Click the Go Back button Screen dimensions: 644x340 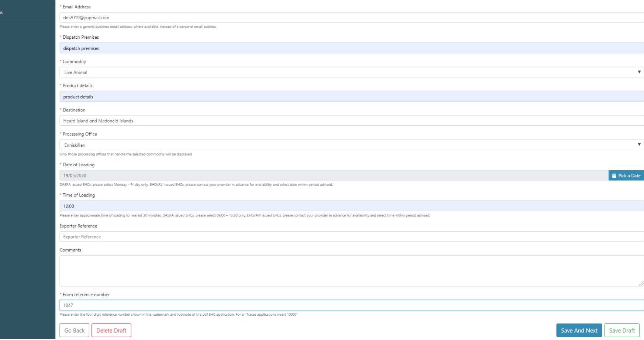[x=75, y=330]
